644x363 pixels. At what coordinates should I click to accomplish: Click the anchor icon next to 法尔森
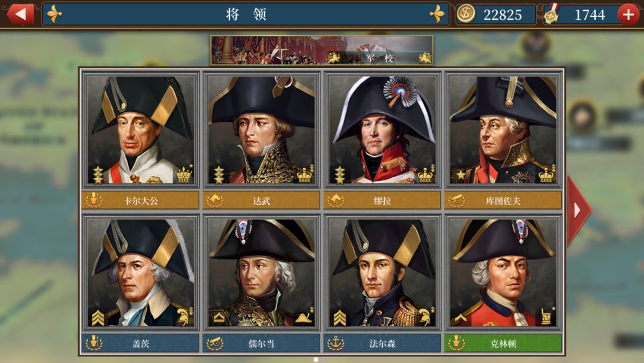tap(336, 343)
